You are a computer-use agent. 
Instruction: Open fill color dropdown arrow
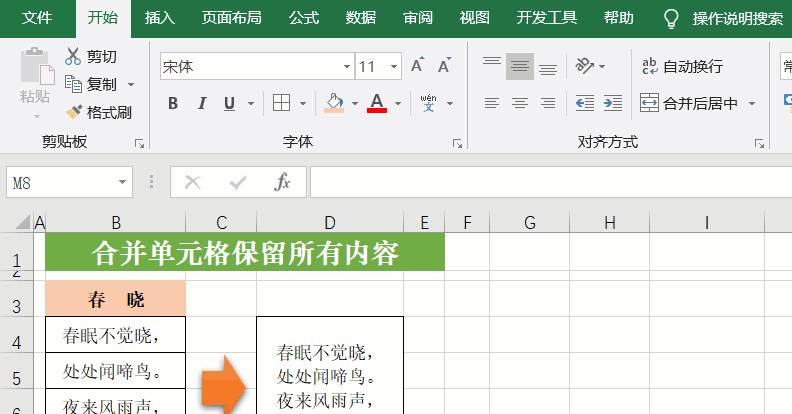(x=355, y=104)
